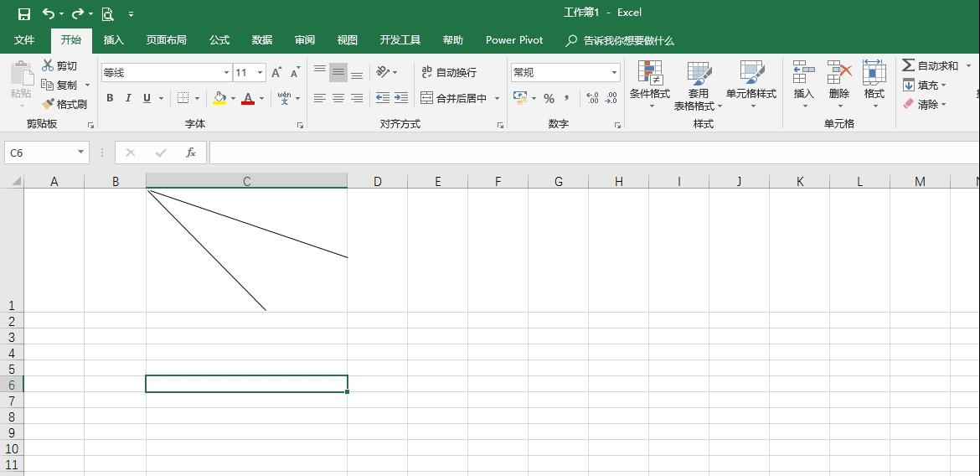Click the increase font size icon

pos(277,73)
